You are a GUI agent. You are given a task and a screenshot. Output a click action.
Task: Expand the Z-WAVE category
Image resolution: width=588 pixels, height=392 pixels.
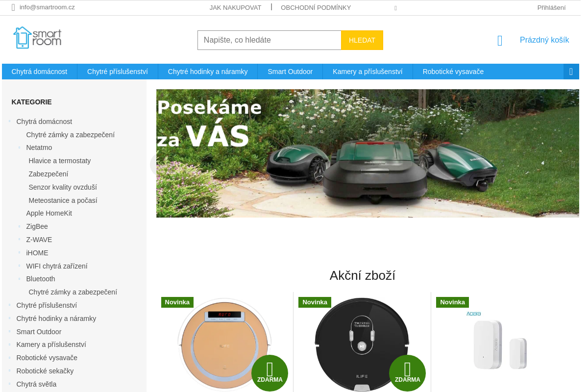[20, 240]
